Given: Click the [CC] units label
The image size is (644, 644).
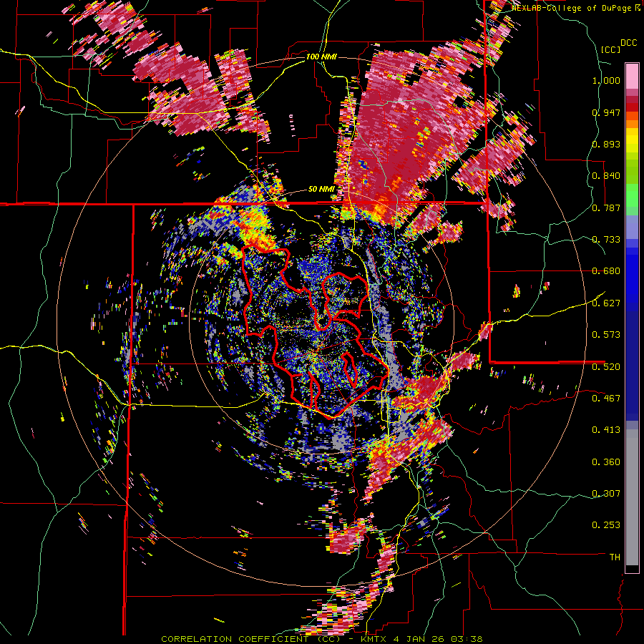Looking at the screenshot, I should [x=611, y=49].
